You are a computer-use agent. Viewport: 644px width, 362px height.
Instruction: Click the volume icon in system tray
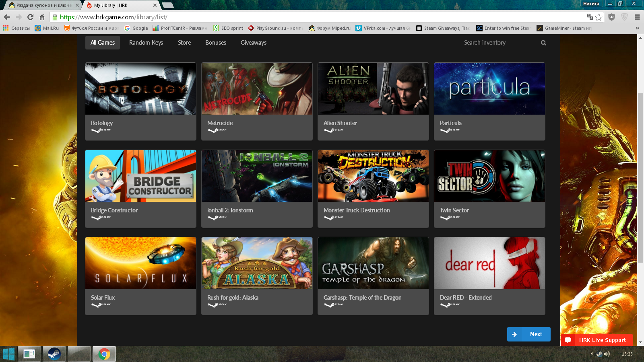point(607,354)
